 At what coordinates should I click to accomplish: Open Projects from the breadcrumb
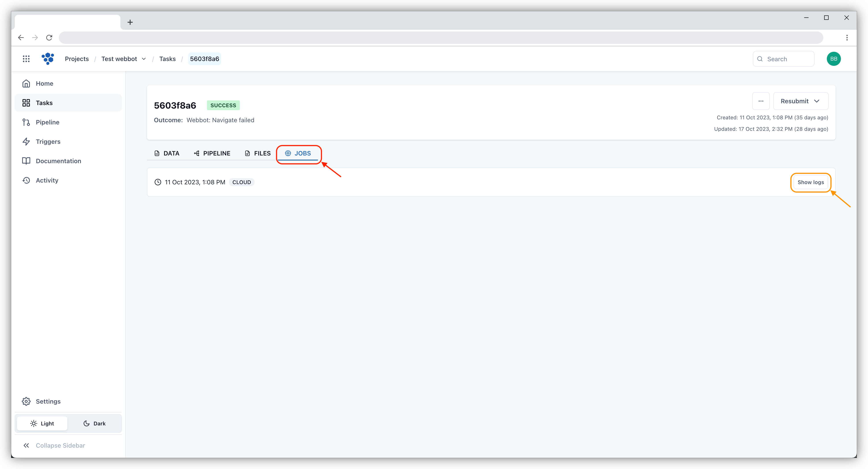pyautogui.click(x=77, y=59)
